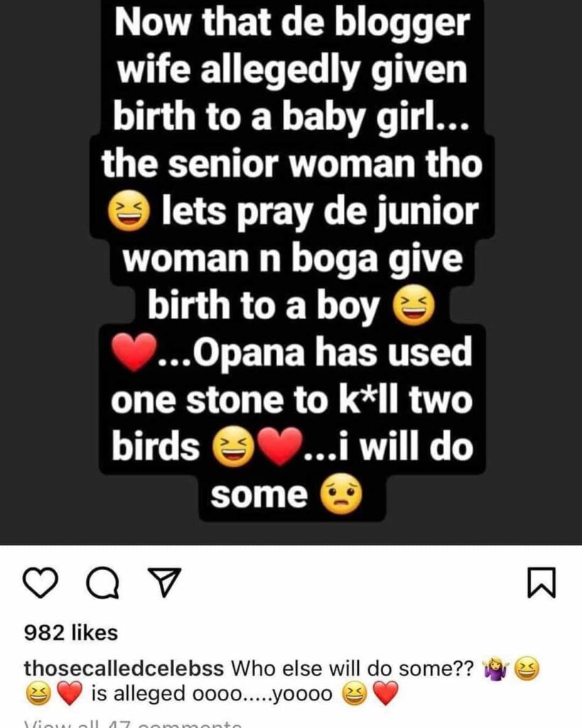Click the laughing emoji right after "birds"
This screenshot has width=582, height=728.
230,449
